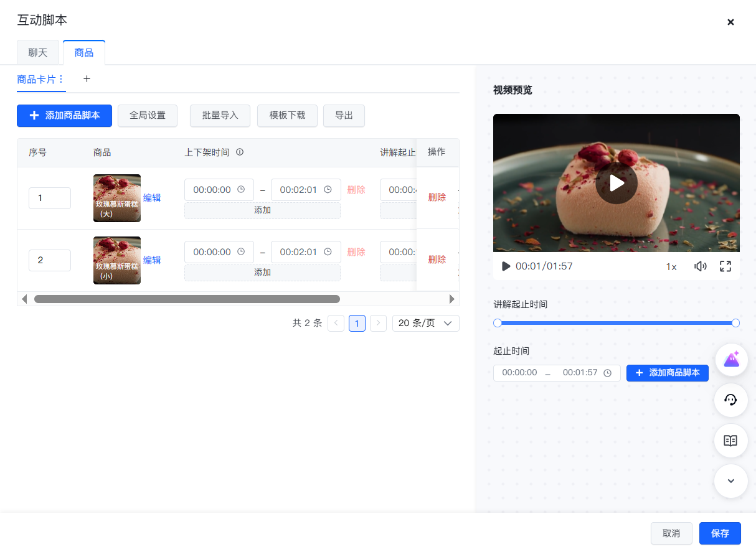Viewport: 756px width, 552px height.
Task: Delete row 1 via the 操作 column 删除
Action: point(437,197)
